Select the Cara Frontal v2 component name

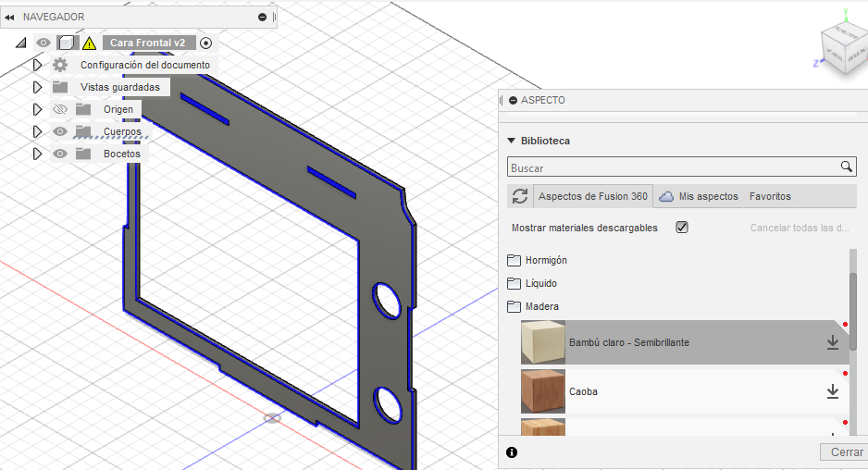pos(148,43)
